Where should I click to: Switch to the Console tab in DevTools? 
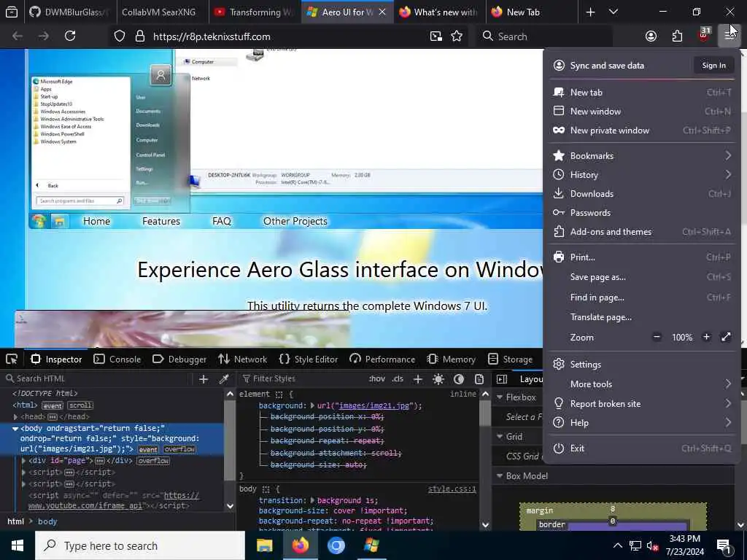click(x=117, y=359)
